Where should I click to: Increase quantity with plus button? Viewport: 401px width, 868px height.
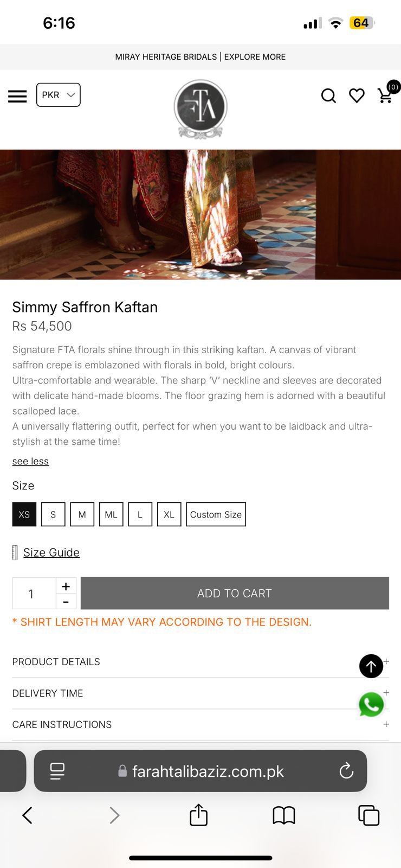[x=66, y=586]
